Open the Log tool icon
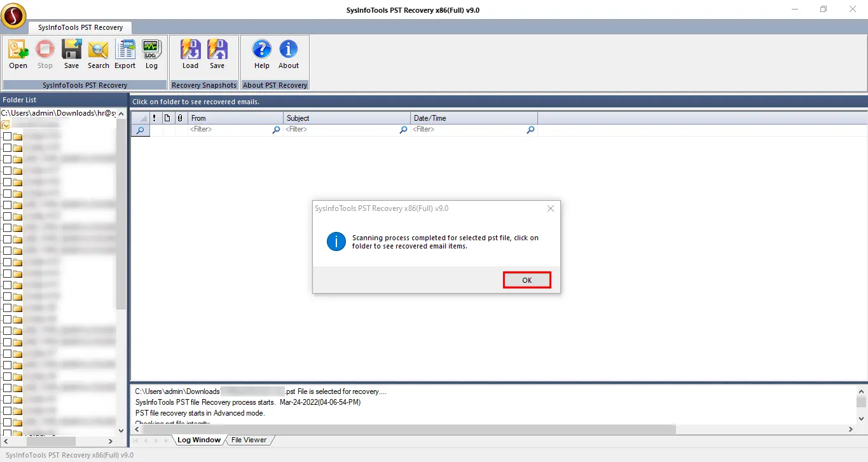Image resolution: width=868 pixels, height=462 pixels. coord(151,54)
